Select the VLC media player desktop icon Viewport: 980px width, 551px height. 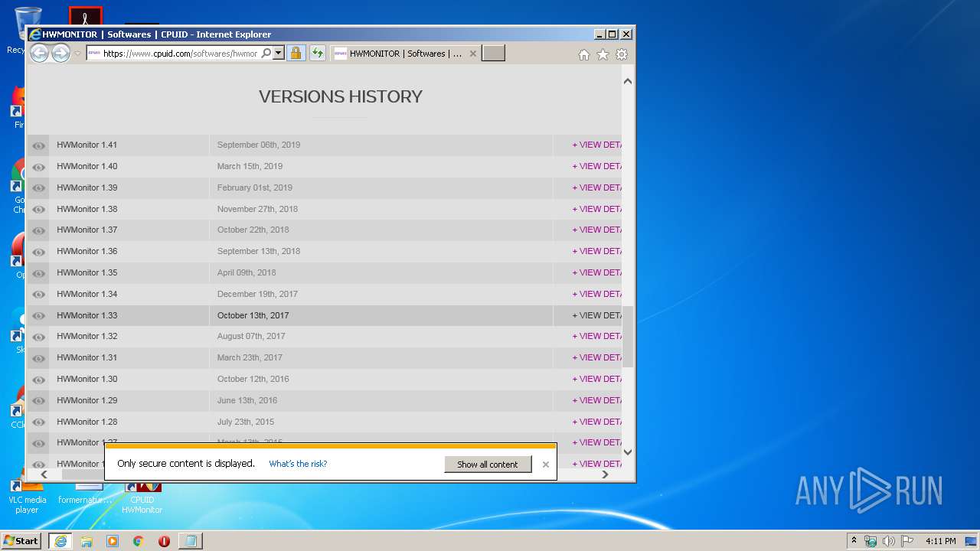27,497
